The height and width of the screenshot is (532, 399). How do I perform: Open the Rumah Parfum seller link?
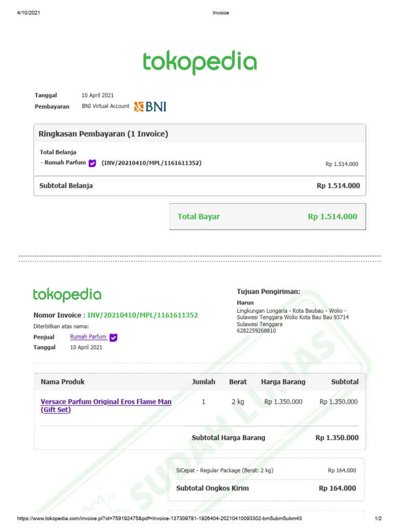coord(88,337)
